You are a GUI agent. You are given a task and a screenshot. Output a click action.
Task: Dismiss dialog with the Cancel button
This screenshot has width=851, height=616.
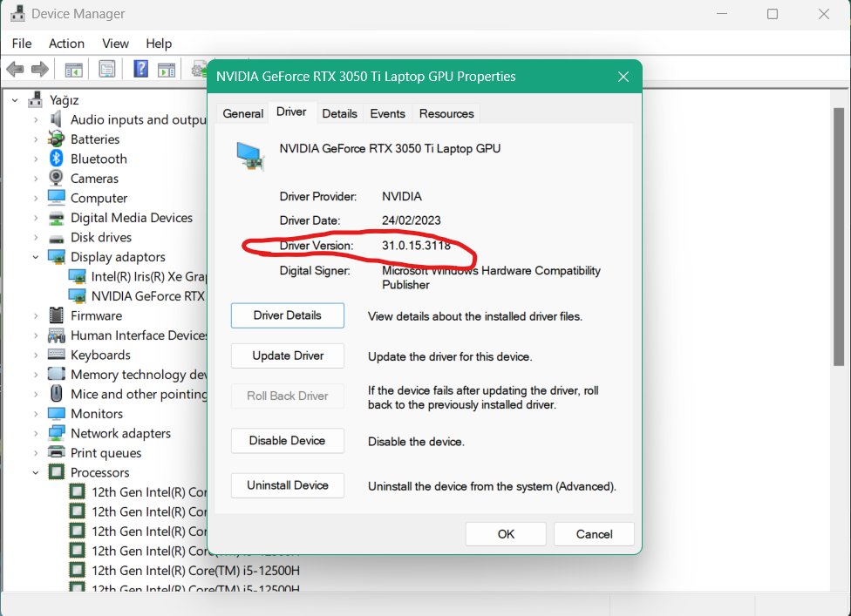[595, 534]
